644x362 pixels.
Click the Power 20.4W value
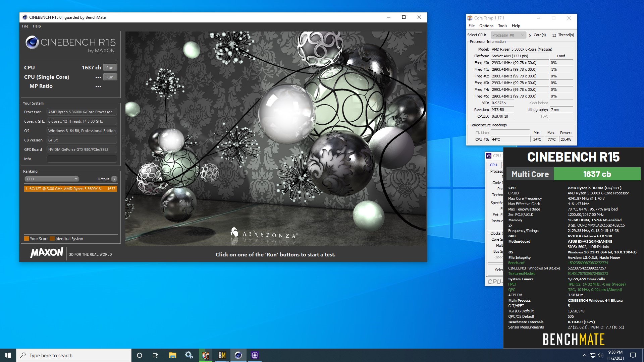(x=566, y=139)
